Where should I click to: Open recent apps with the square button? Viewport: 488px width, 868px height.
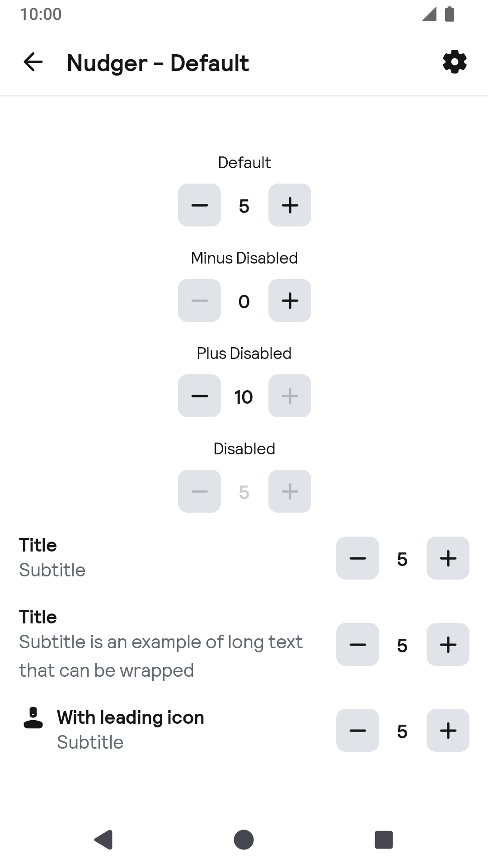click(384, 840)
